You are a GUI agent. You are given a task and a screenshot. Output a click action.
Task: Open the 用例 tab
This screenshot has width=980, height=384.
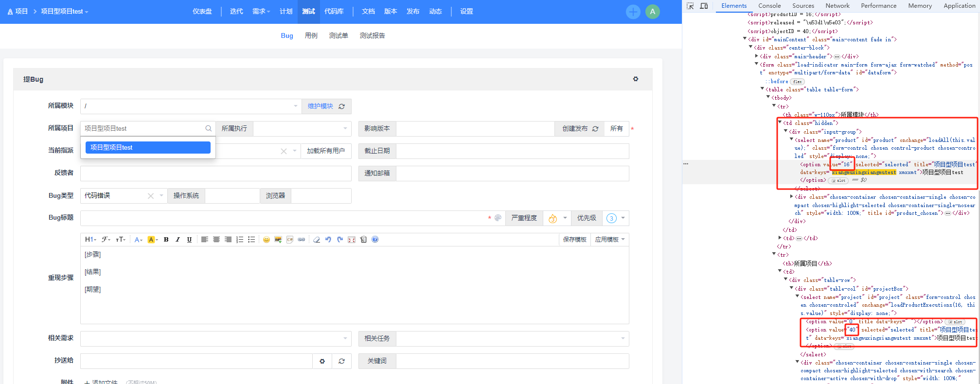[311, 35]
